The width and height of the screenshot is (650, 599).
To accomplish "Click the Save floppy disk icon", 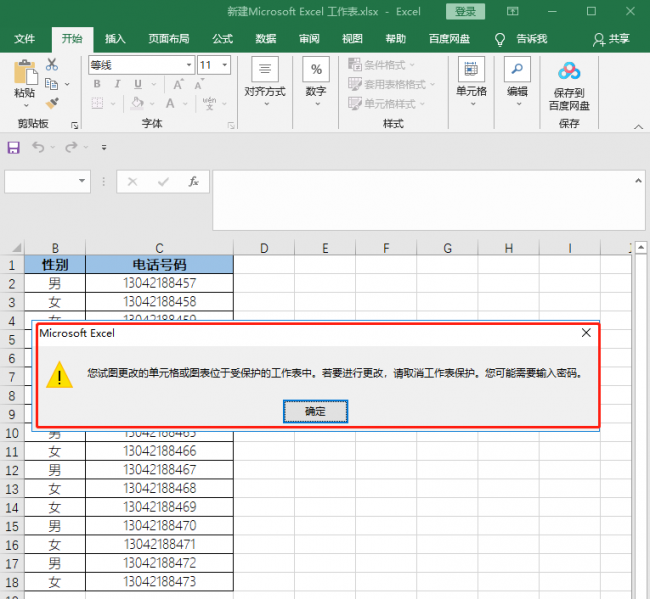I will coord(14,147).
